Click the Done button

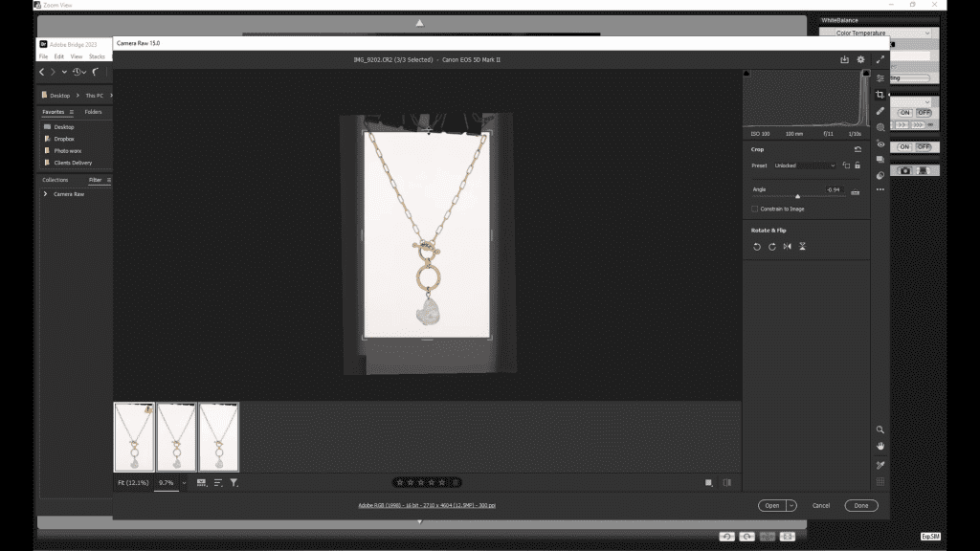861,505
